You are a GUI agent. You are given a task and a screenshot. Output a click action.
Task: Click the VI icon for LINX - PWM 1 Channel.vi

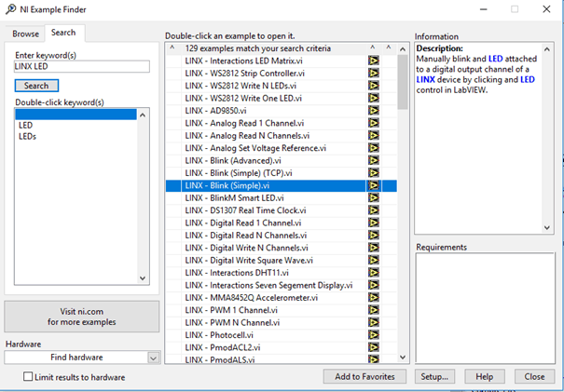tap(373, 310)
